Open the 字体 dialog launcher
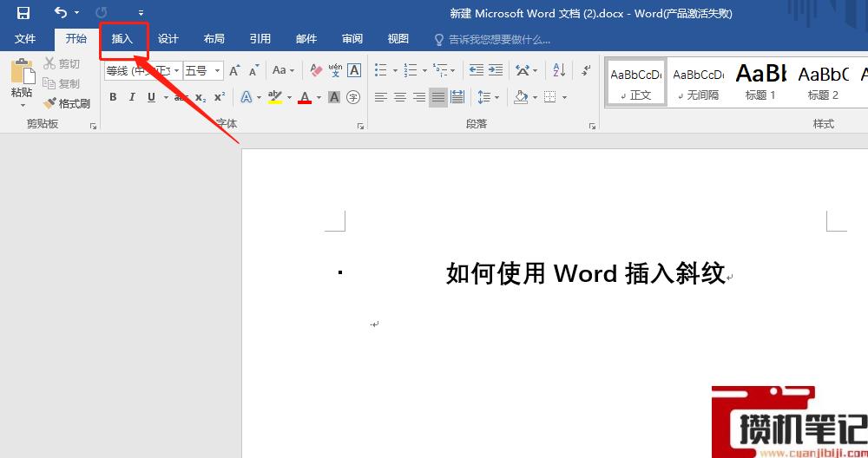This screenshot has width=868, height=458. (x=360, y=127)
